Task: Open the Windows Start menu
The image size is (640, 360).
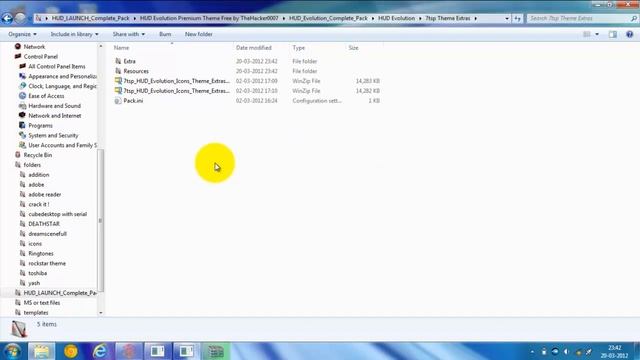Action: (x=12, y=351)
